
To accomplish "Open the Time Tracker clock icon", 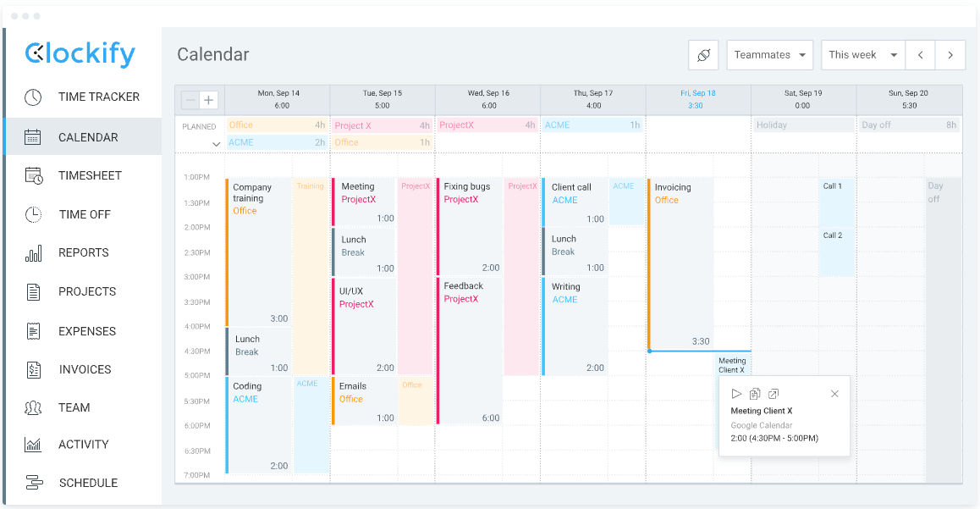I will 33,97.
